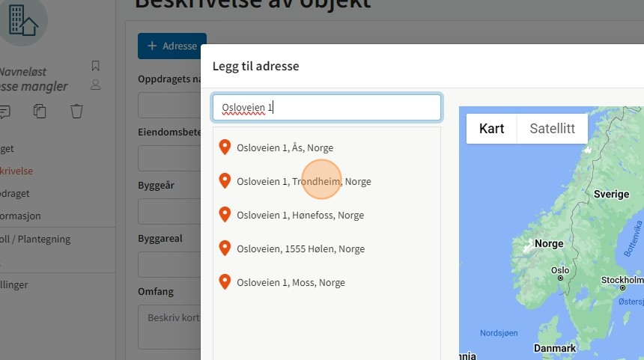Pick suggestion Osloveien 1, Moss, Norge

click(x=326, y=282)
